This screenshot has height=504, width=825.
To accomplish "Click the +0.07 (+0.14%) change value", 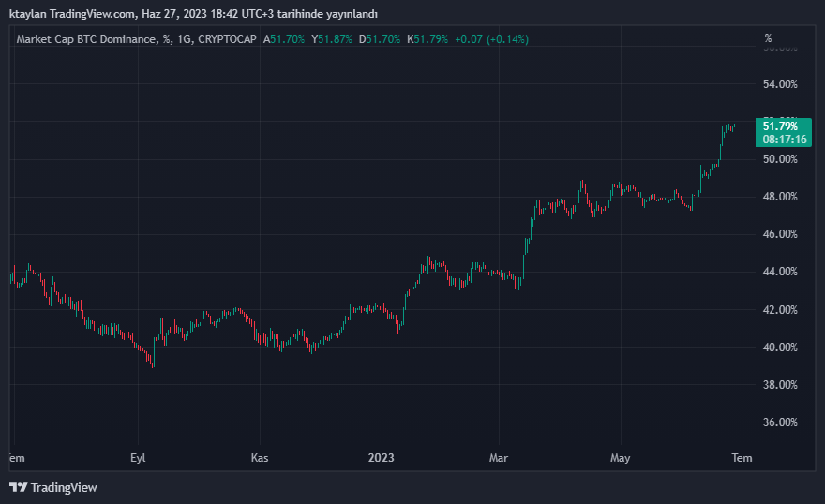I will 492,39.
